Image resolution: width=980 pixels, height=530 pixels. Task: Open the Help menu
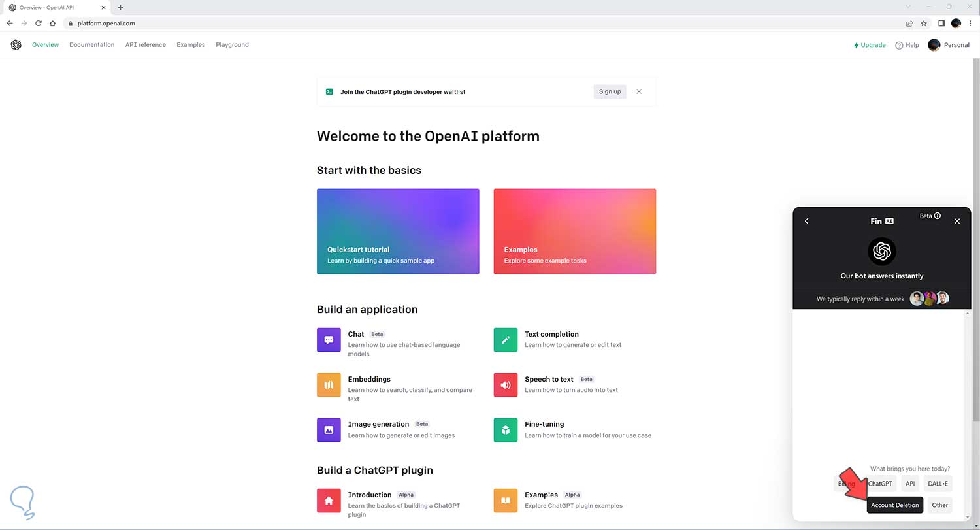point(907,45)
